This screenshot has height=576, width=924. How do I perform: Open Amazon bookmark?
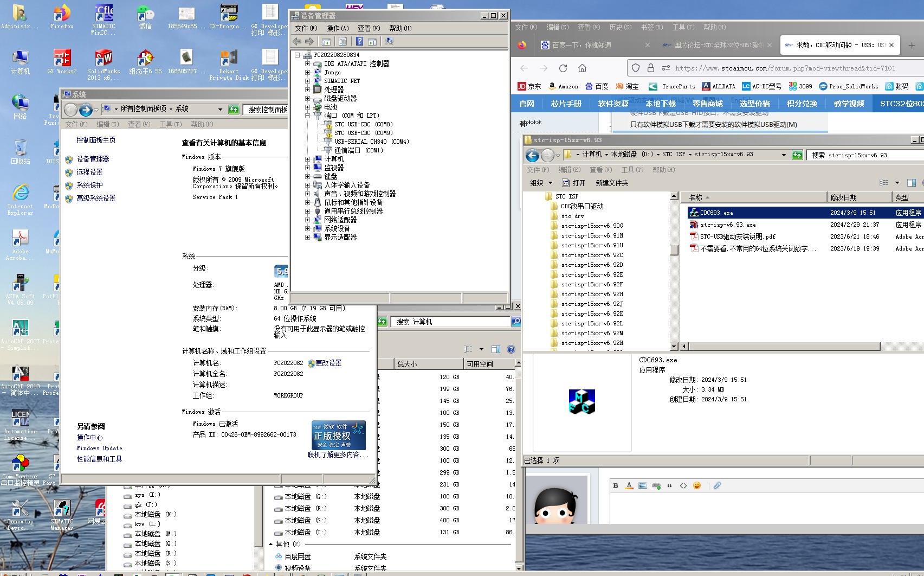coord(563,86)
